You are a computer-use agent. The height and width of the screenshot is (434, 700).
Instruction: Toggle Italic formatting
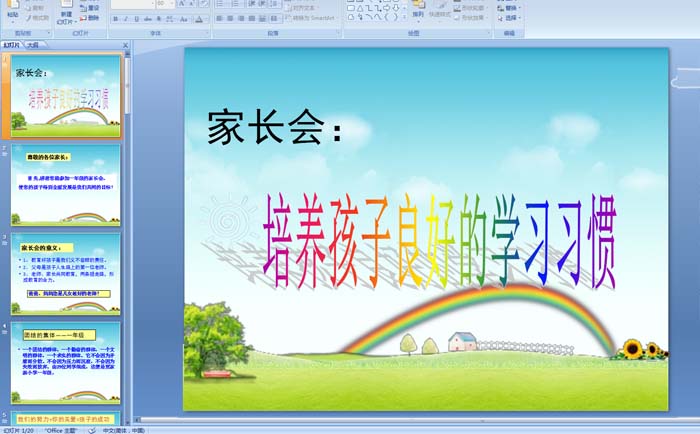[126, 19]
